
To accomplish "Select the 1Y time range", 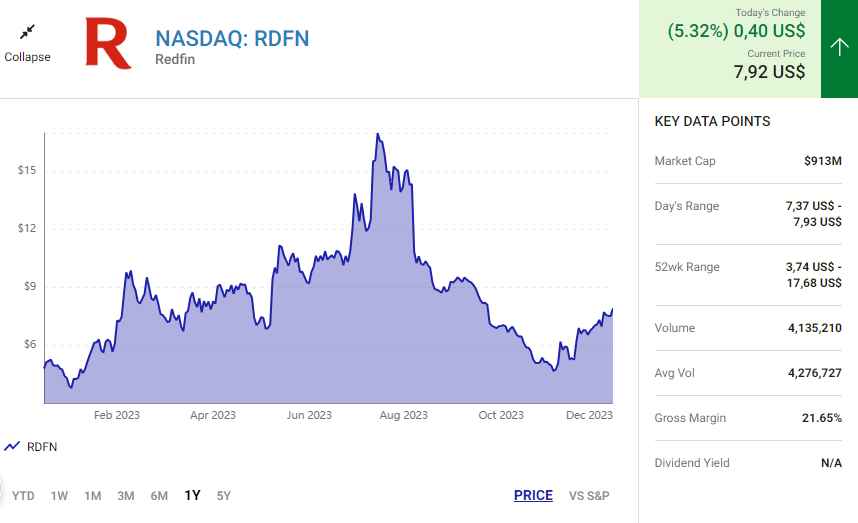I will 192,496.
